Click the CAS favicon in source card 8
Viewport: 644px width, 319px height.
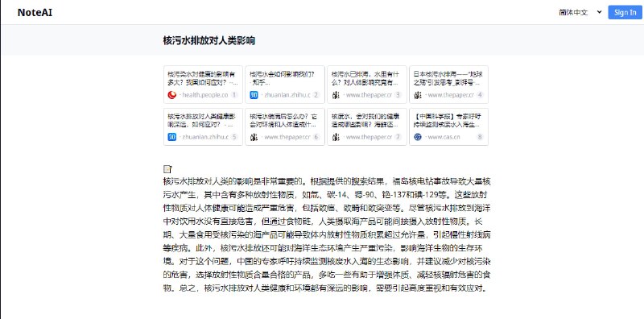[x=418, y=137]
